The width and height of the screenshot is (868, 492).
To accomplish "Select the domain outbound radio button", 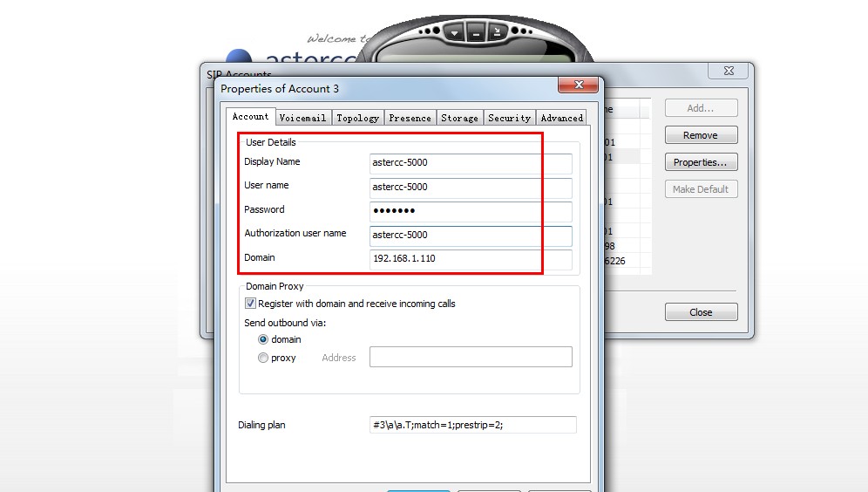I will (263, 339).
